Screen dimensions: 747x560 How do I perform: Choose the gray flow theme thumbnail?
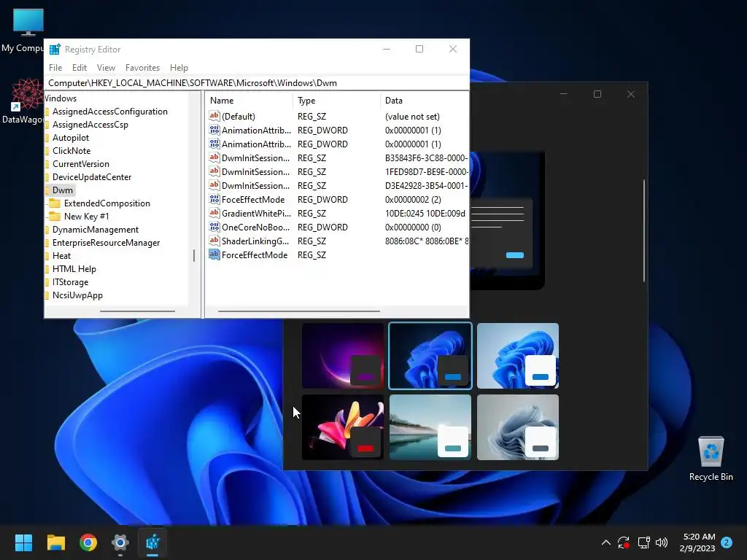517,427
